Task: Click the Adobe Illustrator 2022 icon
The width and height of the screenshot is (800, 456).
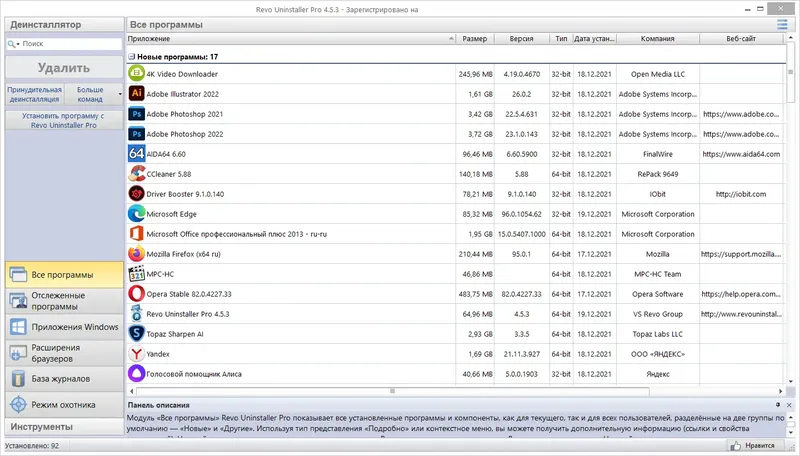Action: (136, 93)
